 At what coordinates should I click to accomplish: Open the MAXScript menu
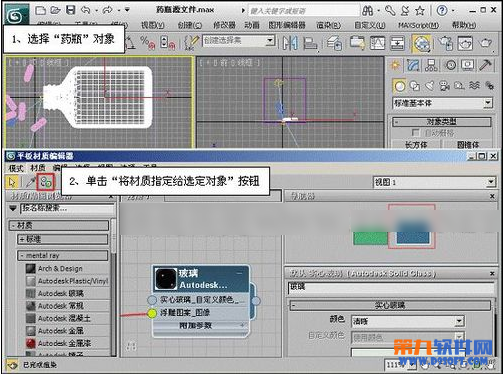coord(418,25)
